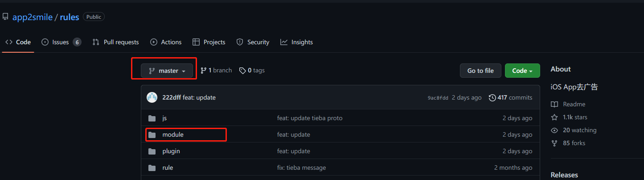Open the app2smile owner link
Image resolution: width=644 pixels, height=180 pixels.
click(x=33, y=17)
